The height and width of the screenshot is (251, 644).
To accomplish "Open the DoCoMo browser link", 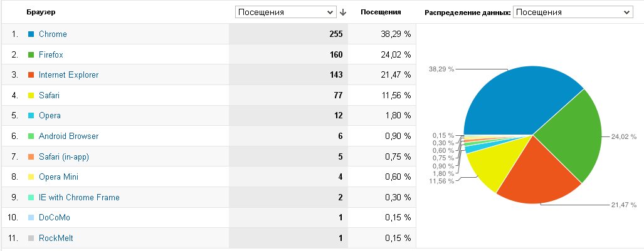I will pyautogui.click(x=54, y=218).
